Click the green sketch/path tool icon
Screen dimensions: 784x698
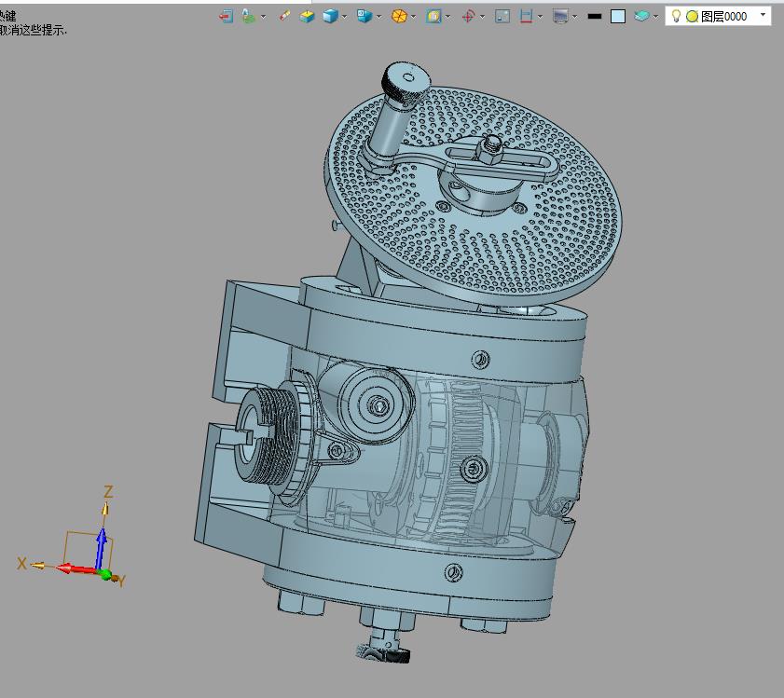click(x=249, y=17)
